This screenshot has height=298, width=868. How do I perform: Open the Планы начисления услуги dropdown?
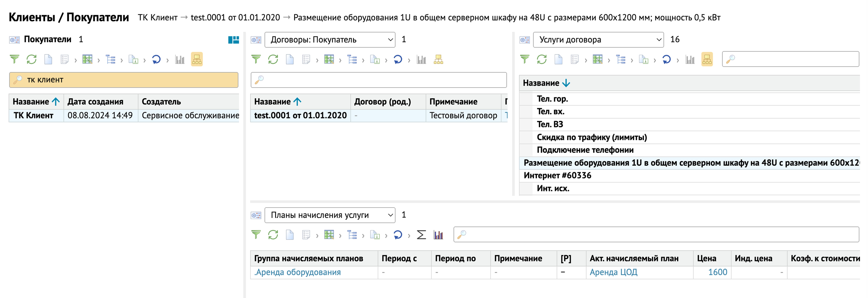pyautogui.click(x=330, y=215)
